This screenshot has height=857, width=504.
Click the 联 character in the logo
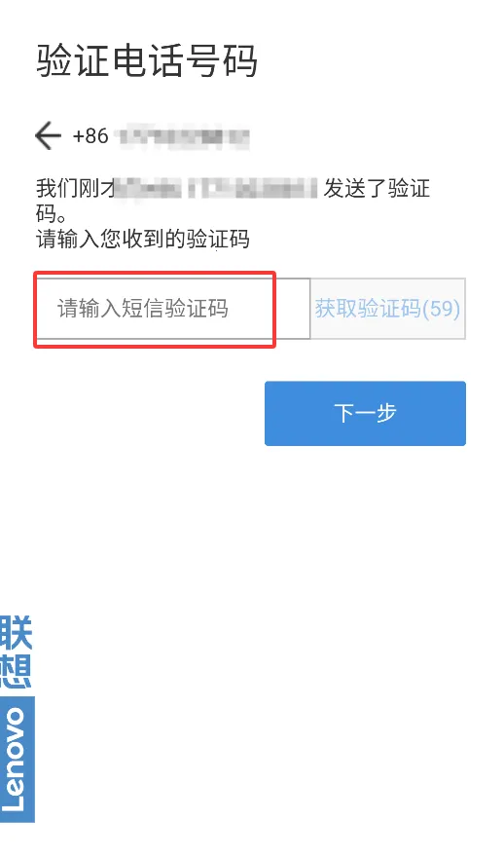[17, 633]
